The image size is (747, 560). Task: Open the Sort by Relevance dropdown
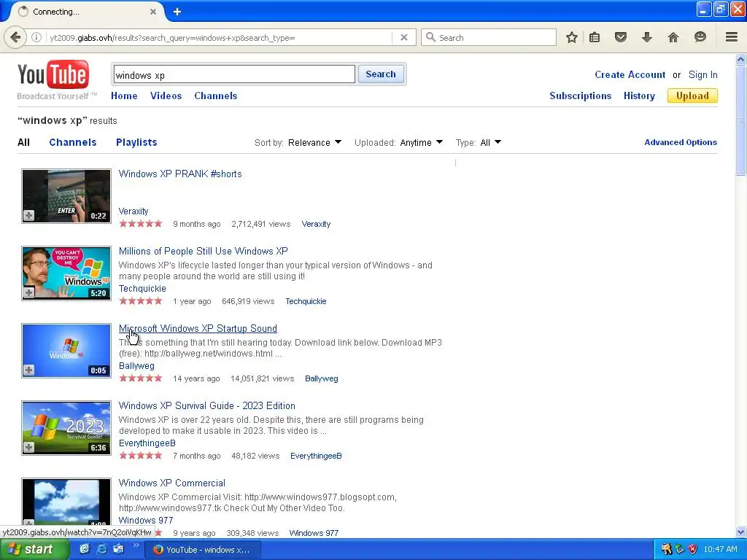pos(314,142)
